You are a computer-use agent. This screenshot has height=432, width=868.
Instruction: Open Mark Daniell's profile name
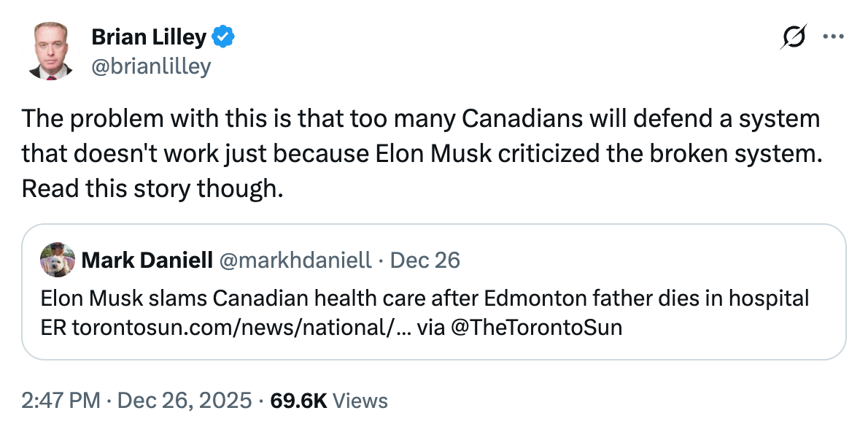pyautogui.click(x=147, y=259)
